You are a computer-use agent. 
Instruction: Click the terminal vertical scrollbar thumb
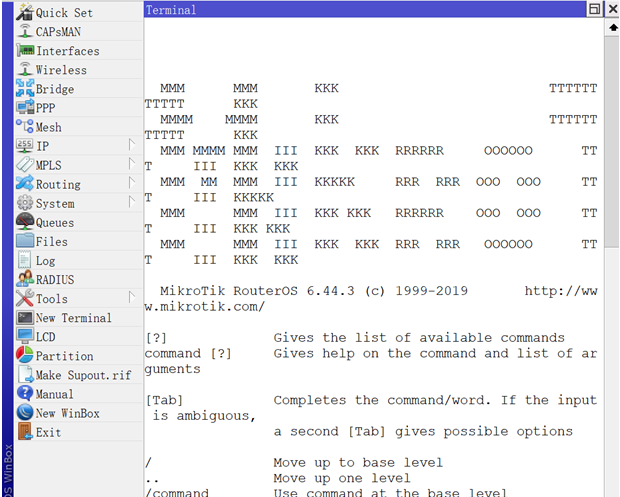click(612, 142)
